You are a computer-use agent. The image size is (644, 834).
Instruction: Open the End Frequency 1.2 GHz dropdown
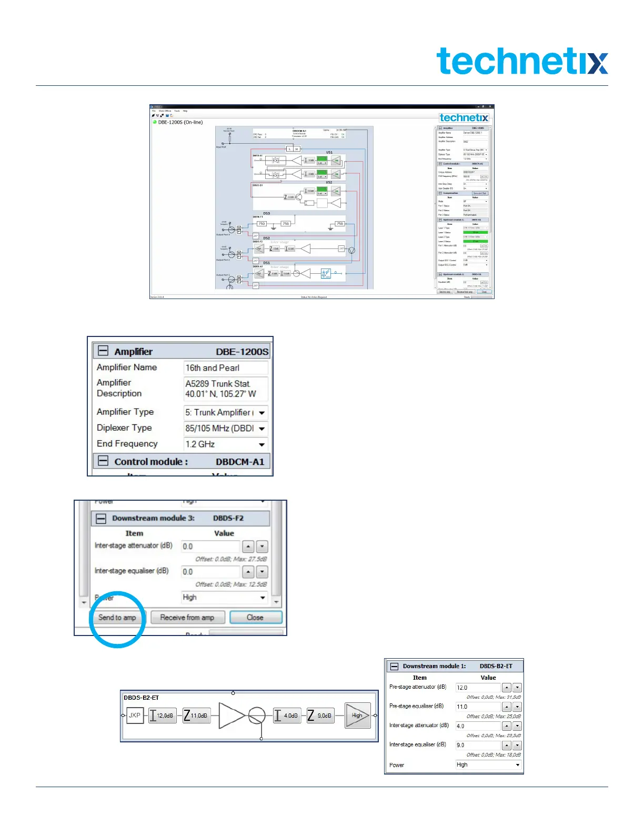(226, 444)
